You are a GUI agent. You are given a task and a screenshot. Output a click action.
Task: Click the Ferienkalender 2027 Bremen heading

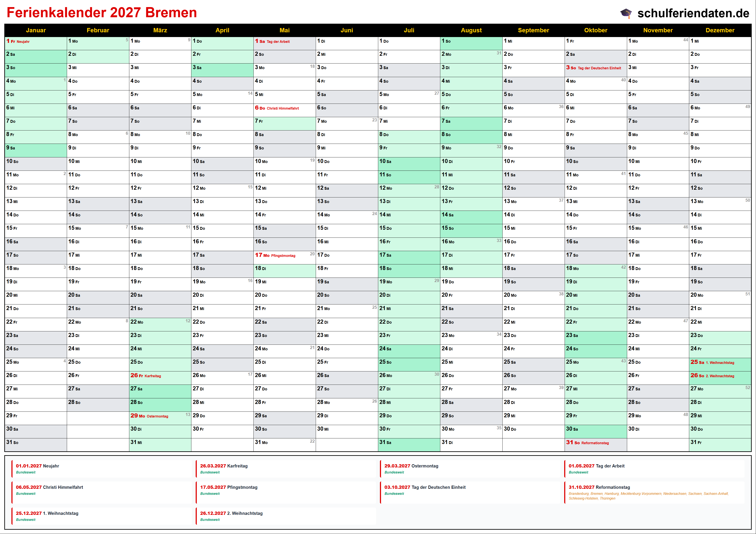[102, 12]
